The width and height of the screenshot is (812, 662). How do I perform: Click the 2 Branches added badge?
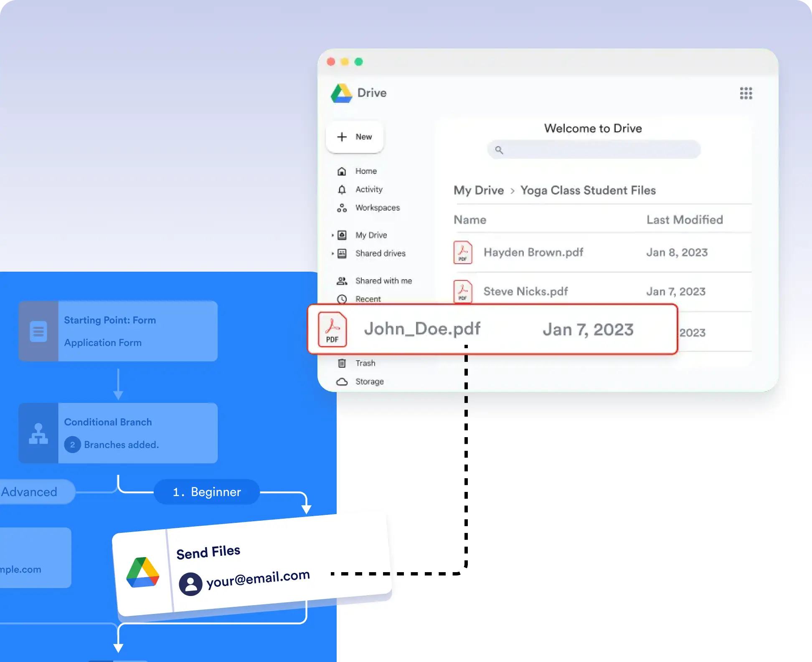click(72, 445)
